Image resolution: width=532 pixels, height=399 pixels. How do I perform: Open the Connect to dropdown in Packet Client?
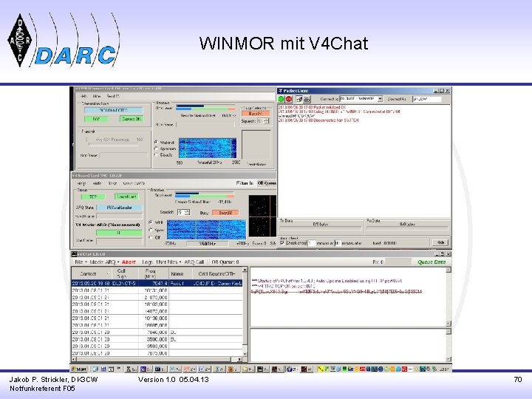[380, 99]
